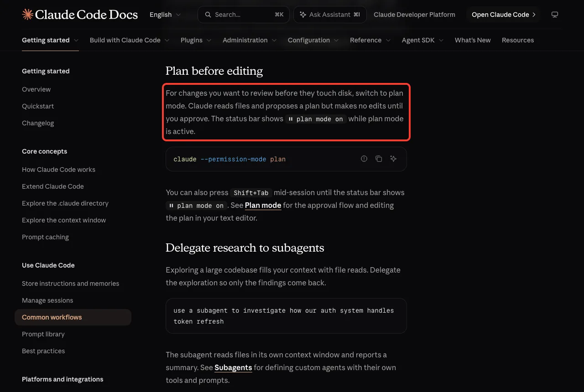Open Best practices in the sidebar
The height and width of the screenshot is (392, 584).
[x=43, y=351]
